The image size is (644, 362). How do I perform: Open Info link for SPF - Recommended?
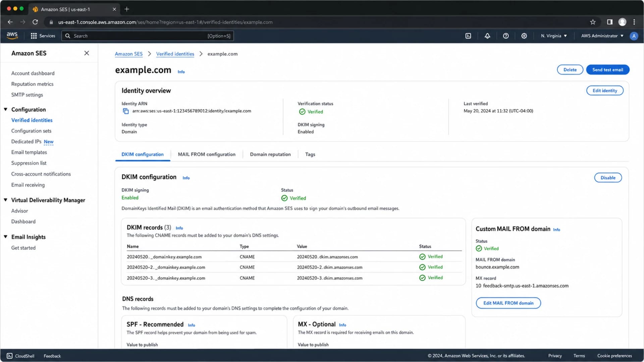point(191,325)
